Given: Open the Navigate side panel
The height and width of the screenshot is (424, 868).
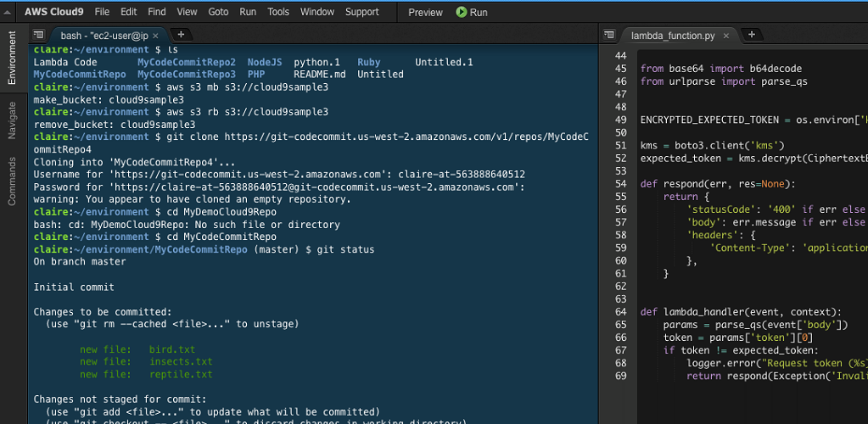Looking at the screenshot, I should [12, 120].
